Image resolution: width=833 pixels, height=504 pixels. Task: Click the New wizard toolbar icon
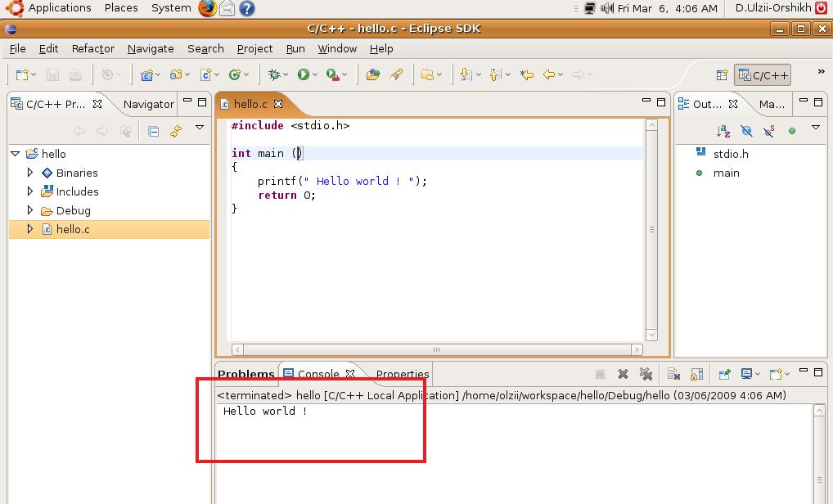pos(21,75)
